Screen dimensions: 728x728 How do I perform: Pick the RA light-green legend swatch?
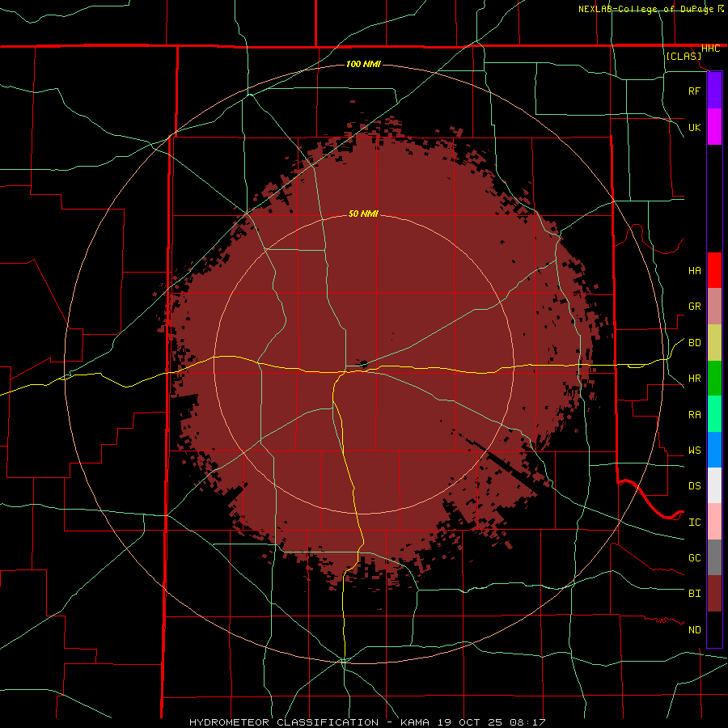pyautogui.click(x=714, y=414)
